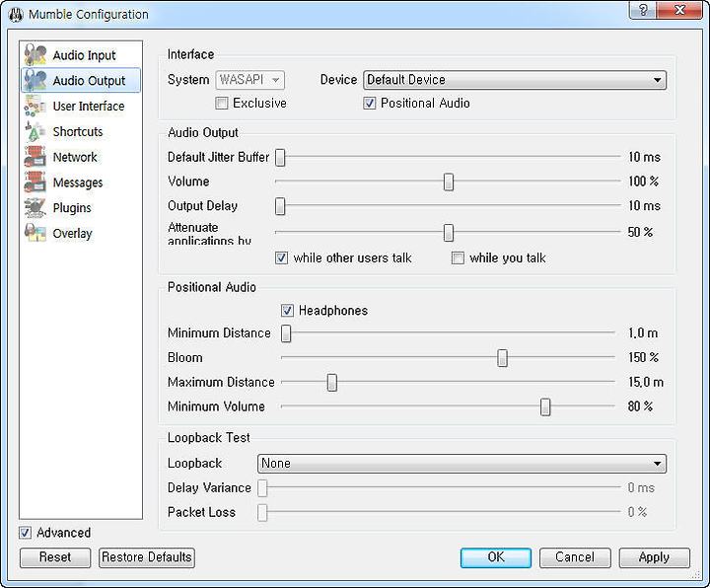This screenshot has width=710, height=588.
Task: Click the Default Jitter Buffer slider handle
Action: [280, 157]
